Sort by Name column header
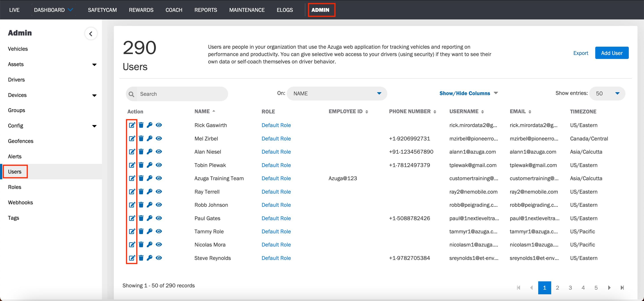 point(205,112)
